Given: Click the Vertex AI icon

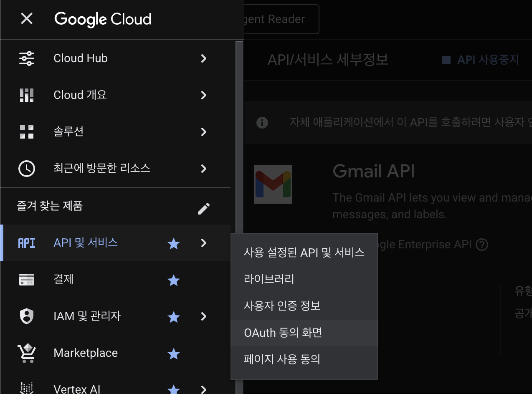Looking at the screenshot, I should [27, 388].
